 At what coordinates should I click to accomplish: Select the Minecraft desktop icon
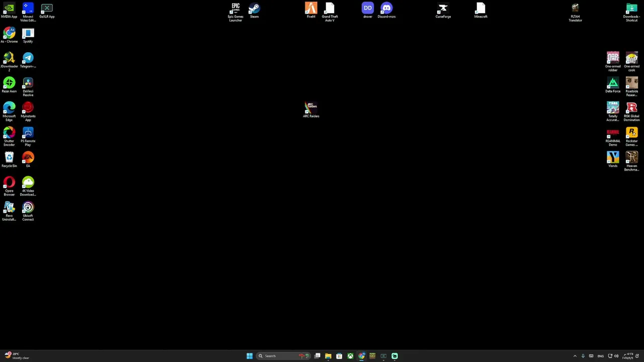click(x=480, y=11)
